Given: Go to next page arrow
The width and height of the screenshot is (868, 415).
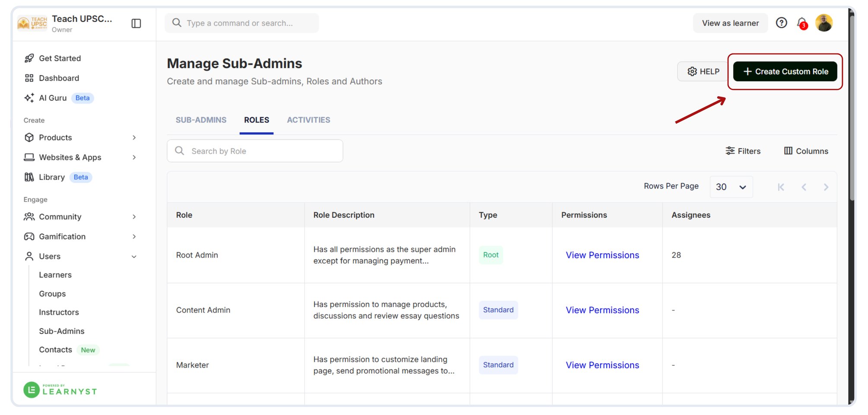Looking at the screenshot, I should point(826,187).
